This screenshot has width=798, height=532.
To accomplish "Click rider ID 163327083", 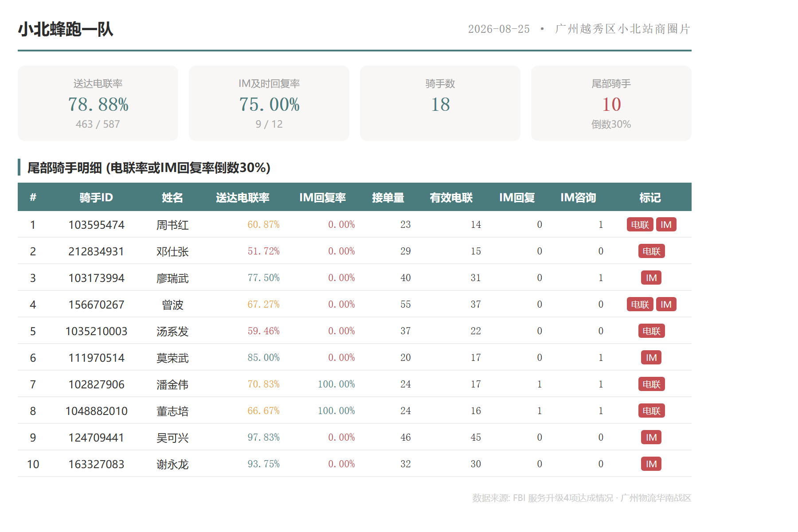I will 96,464.
